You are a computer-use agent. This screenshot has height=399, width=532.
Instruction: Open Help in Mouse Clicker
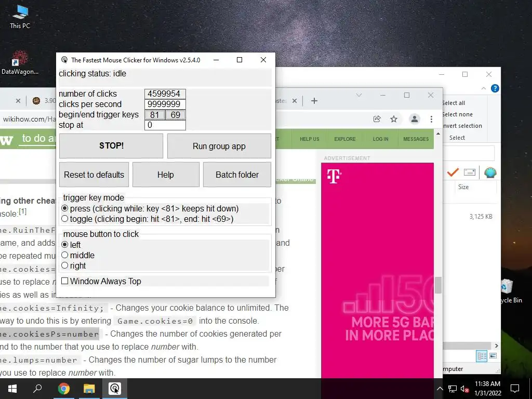pyautogui.click(x=166, y=175)
